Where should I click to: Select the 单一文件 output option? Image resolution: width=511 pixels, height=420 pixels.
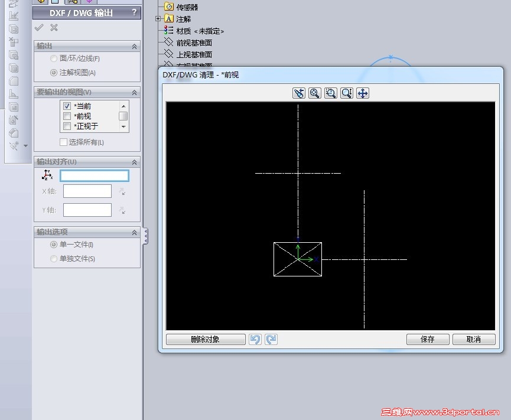54,245
